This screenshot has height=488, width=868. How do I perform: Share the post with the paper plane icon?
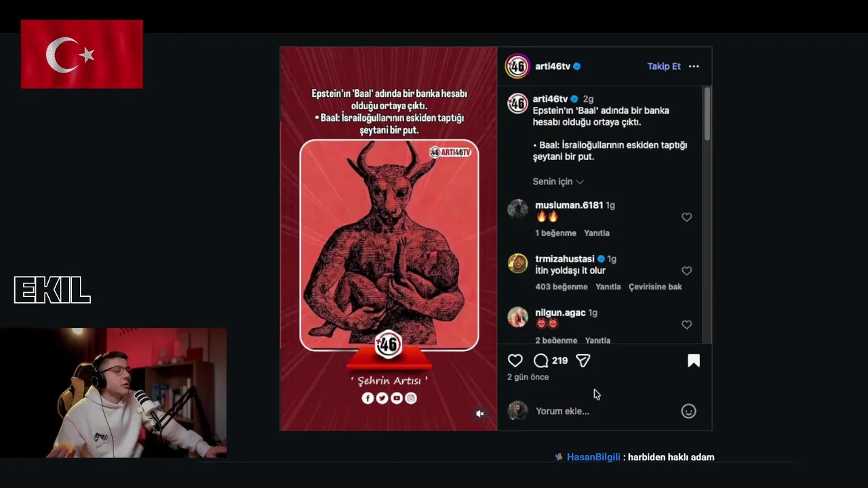[583, 361]
